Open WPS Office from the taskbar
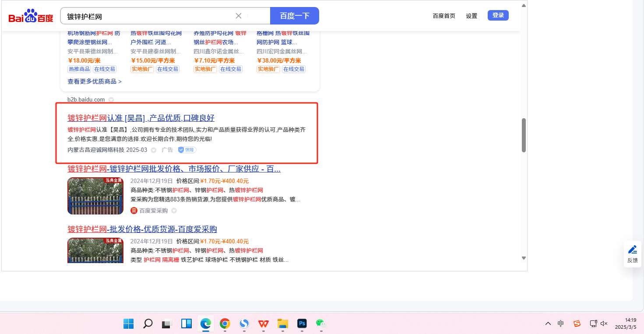Screen dimensions: 644x334 pos(263,323)
